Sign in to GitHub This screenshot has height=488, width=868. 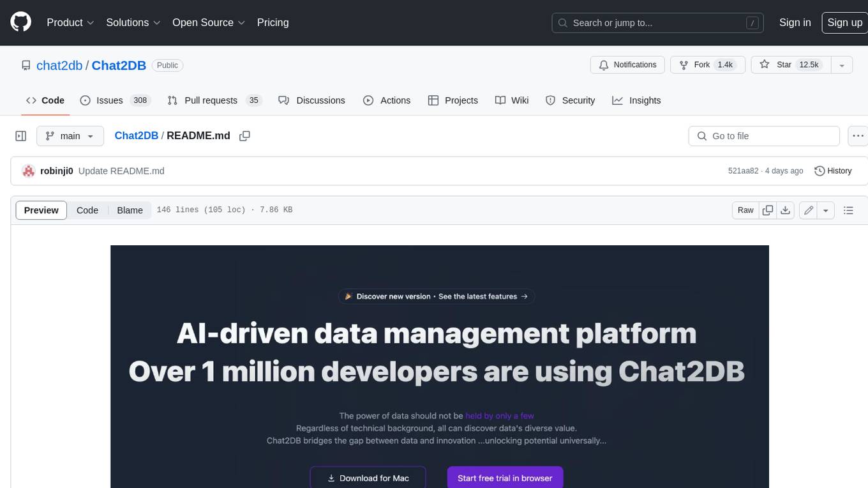pyautogui.click(x=795, y=22)
